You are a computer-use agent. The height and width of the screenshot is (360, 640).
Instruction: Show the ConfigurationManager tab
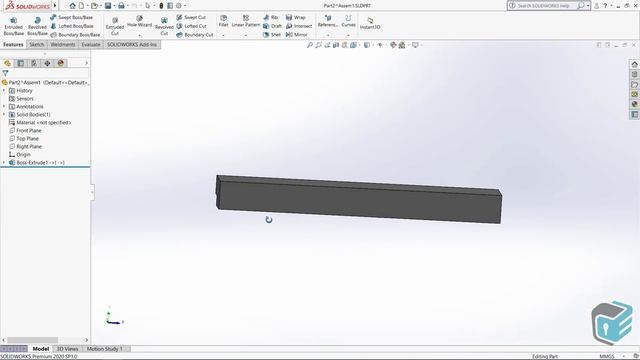coord(34,63)
